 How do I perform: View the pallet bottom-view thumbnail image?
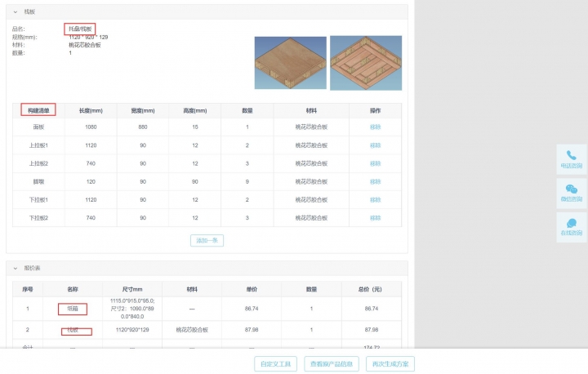pyautogui.click(x=365, y=62)
